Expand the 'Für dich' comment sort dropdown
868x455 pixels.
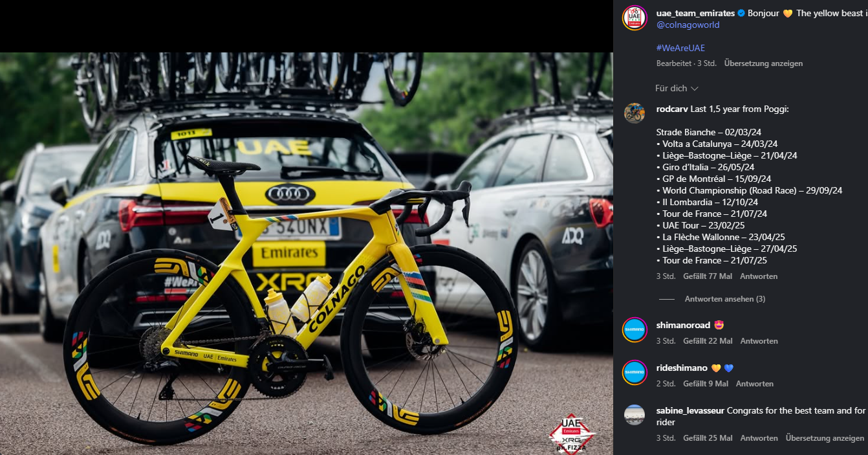point(677,88)
